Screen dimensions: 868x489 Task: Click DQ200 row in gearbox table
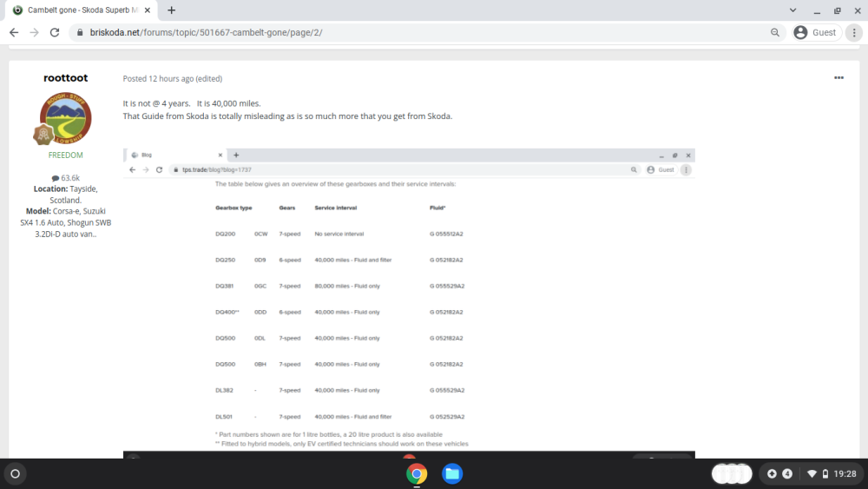pyautogui.click(x=339, y=234)
